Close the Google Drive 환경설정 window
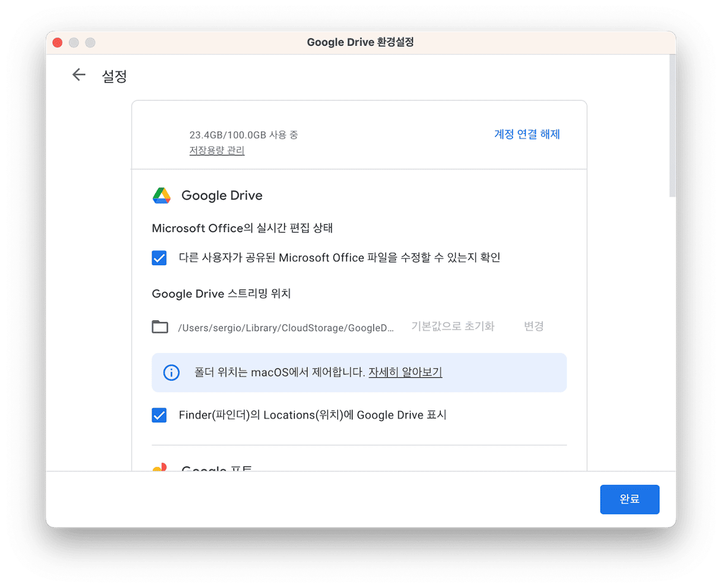 click(x=58, y=43)
